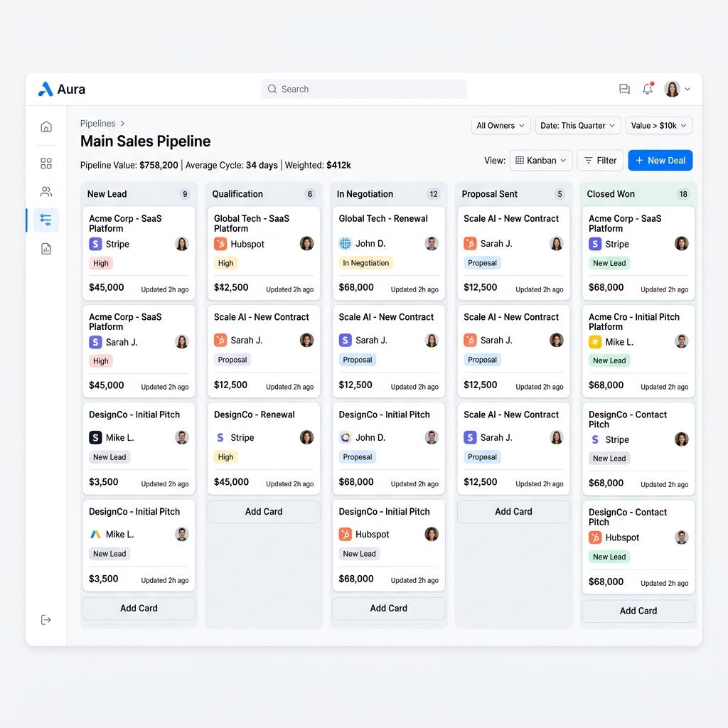Click Hubspot icon on In Negotiation DesignCo card
The width and height of the screenshot is (728, 728).
point(345,535)
